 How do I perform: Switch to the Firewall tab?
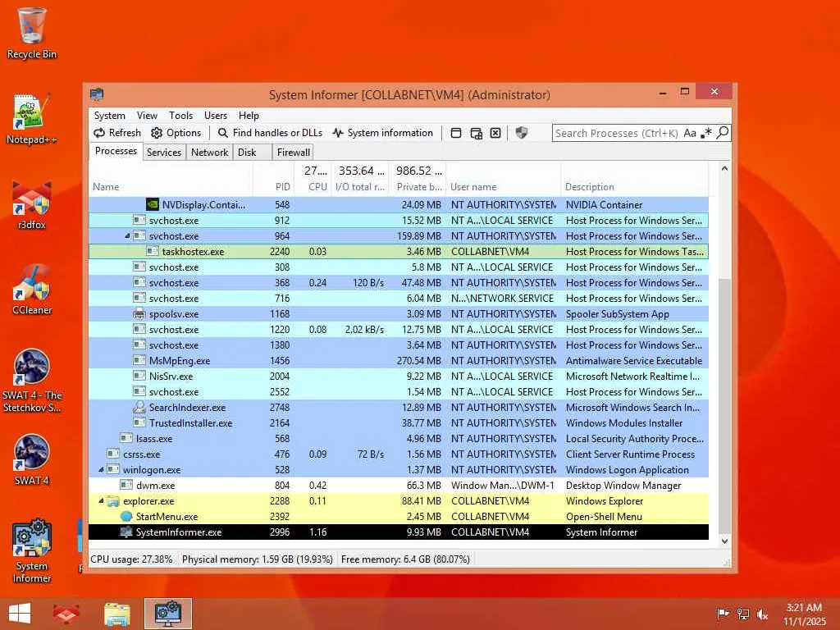293,152
